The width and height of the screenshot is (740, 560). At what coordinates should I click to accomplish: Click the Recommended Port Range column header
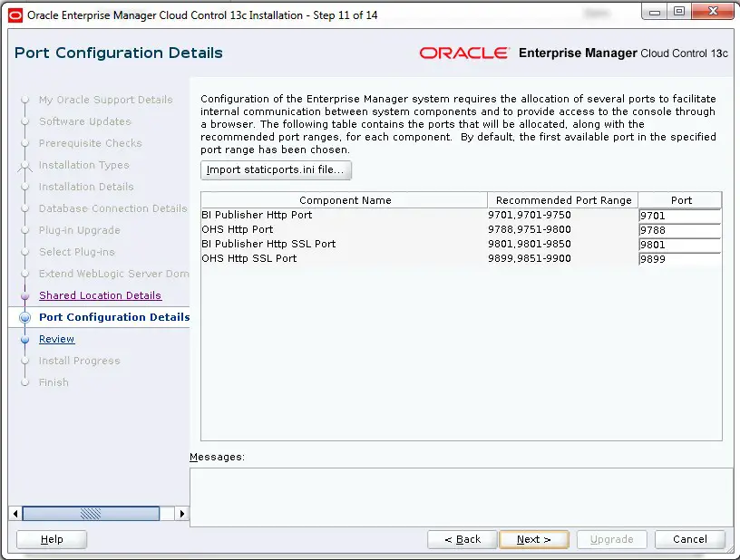[x=562, y=200]
